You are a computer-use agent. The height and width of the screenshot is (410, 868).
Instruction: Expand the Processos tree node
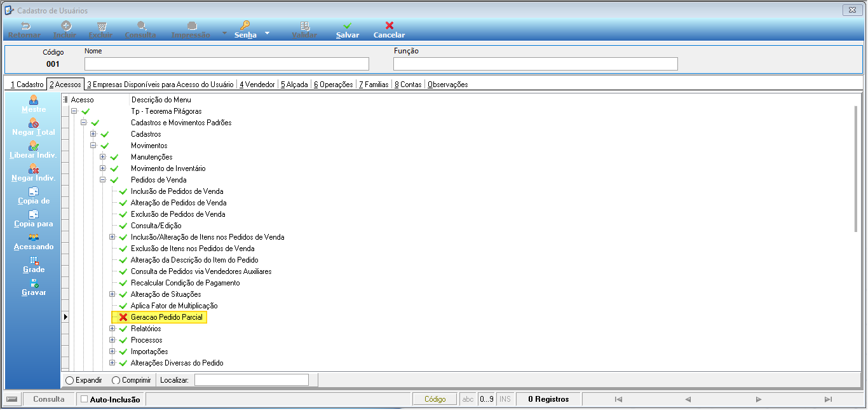pyautogui.click(x=112, y=340)
